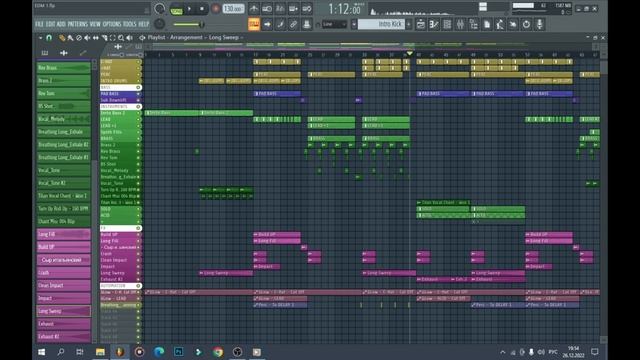The width and height of the screenshot is (640, 360).
Task: Open Chrome from the Windows taskbar
Action: pyautogui.click(x=218, y=352)
